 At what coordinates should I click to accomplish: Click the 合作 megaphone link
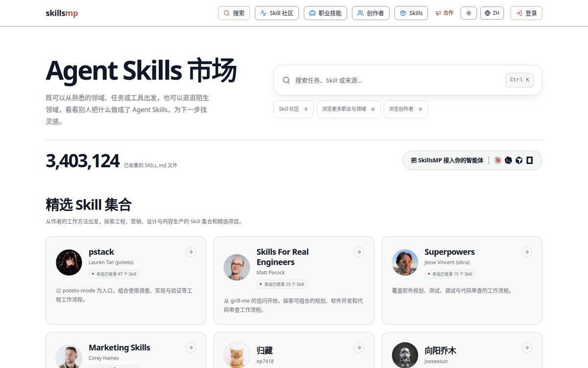coord(444,13)
